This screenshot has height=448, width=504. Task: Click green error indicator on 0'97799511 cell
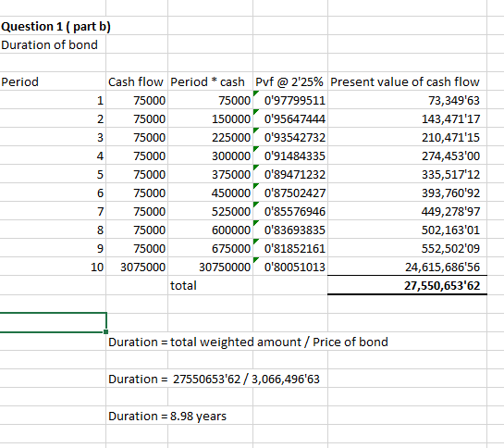pos(255,93)
